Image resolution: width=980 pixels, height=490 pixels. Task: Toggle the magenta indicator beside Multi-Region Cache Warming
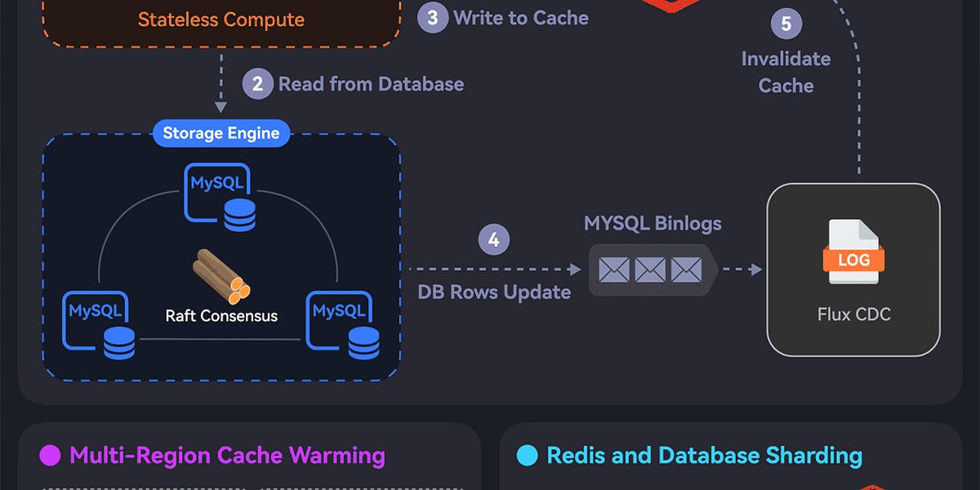click(51, 456)
